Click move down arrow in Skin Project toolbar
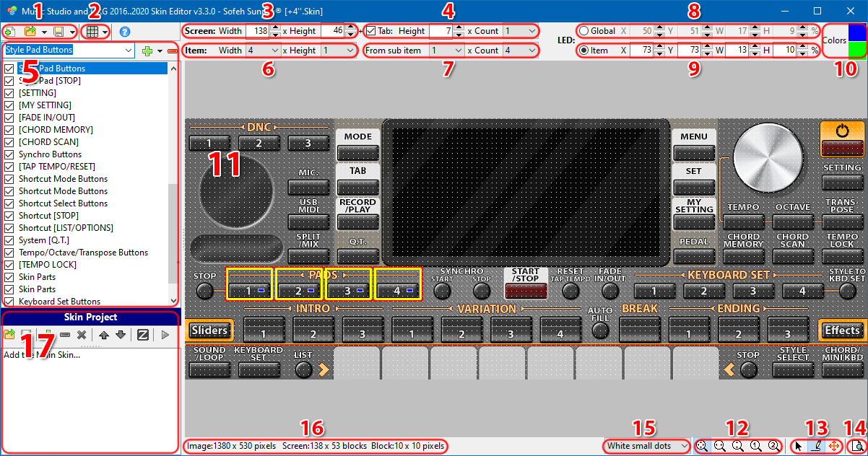The width and height of the screenshot is (868, 456). 120,335
